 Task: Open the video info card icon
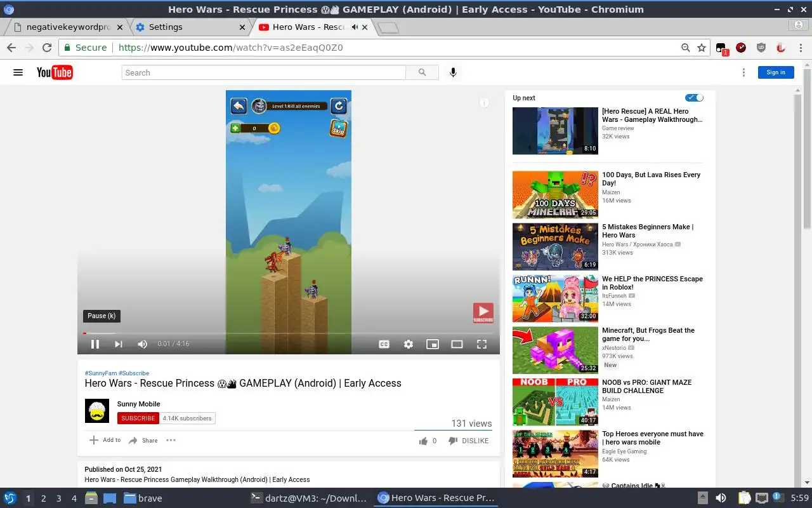[x=484, y=103]
